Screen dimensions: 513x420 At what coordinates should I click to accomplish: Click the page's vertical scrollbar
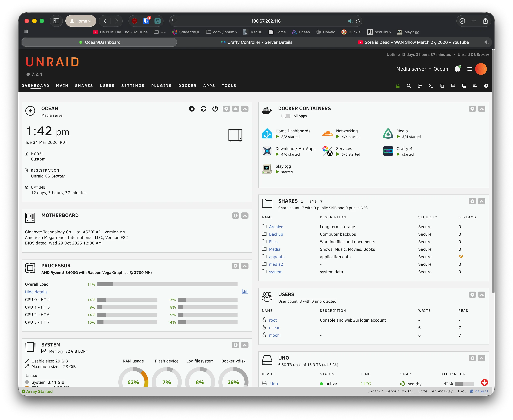pyautogui.click(x=493, y=171)
